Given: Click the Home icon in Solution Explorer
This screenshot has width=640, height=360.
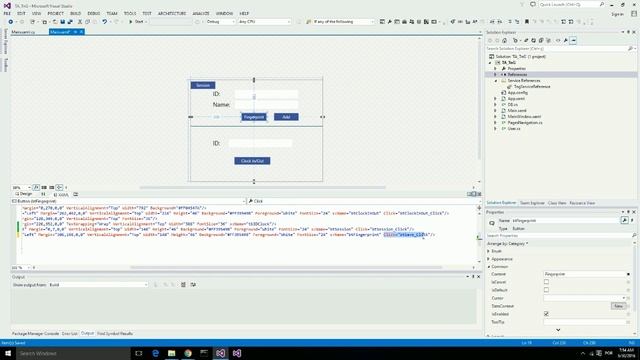Looking at the screenshot, I should 504,40.
